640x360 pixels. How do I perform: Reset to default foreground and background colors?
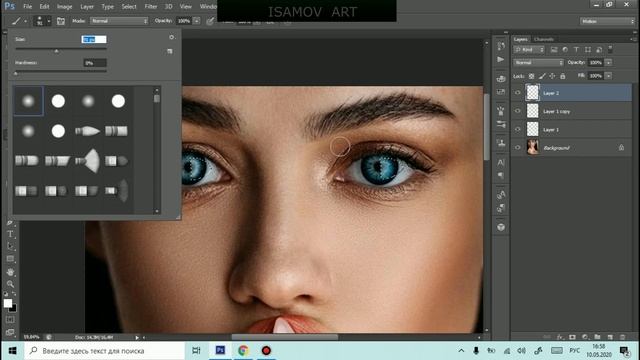click(x=6, y=294)
